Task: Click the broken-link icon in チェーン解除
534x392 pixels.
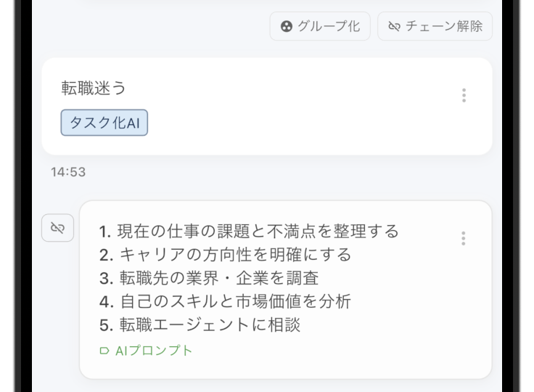Action: (394, 26)
